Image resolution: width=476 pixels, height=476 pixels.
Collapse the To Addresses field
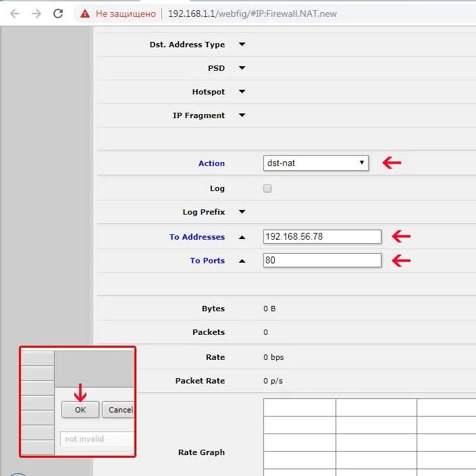242,237
